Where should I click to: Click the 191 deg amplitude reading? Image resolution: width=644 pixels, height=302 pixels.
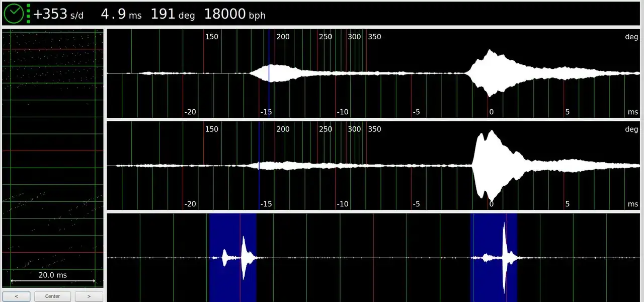(x=173, y=15)
